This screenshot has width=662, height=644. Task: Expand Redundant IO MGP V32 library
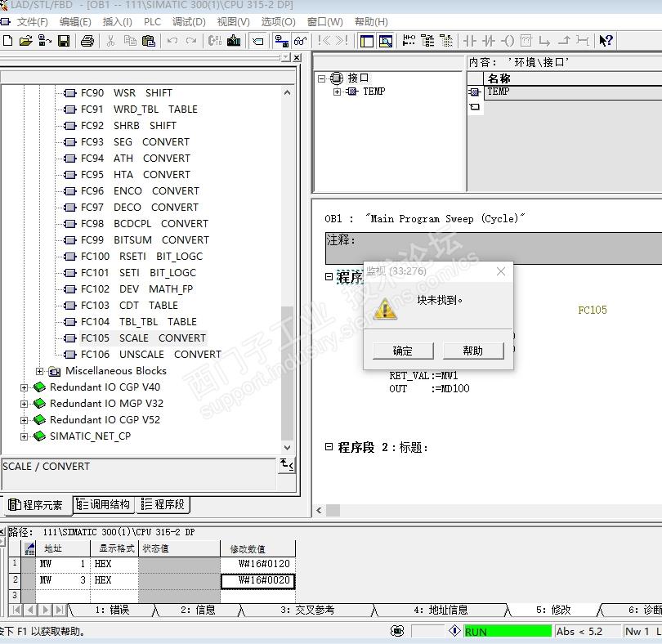24,405
